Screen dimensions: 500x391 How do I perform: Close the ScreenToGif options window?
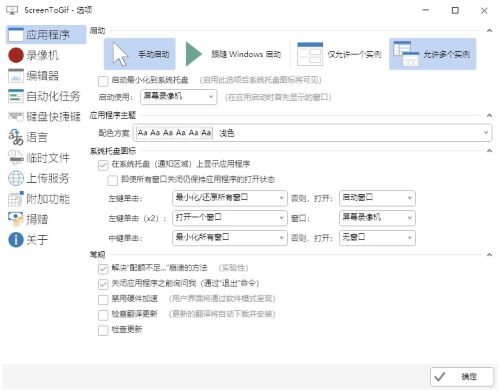pyautogui.click(x=484, y=10)
